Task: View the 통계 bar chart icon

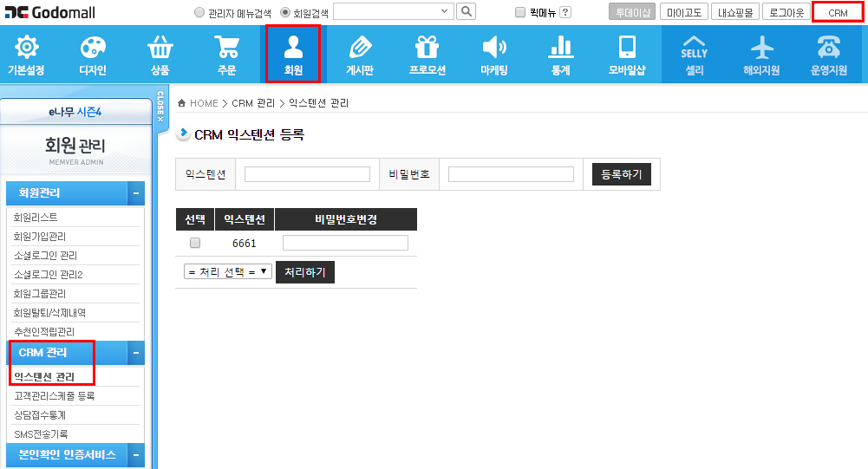Action: pos(560,48)
